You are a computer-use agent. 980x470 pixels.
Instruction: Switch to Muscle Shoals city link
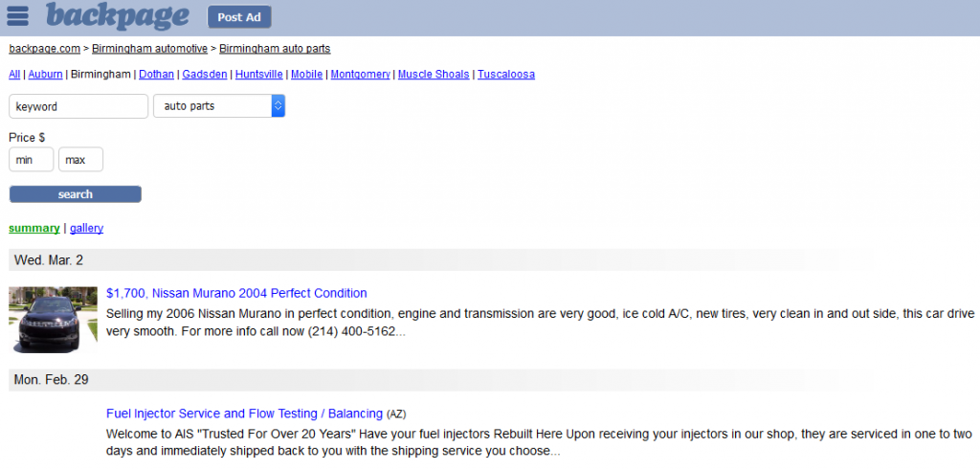(434, 75)
